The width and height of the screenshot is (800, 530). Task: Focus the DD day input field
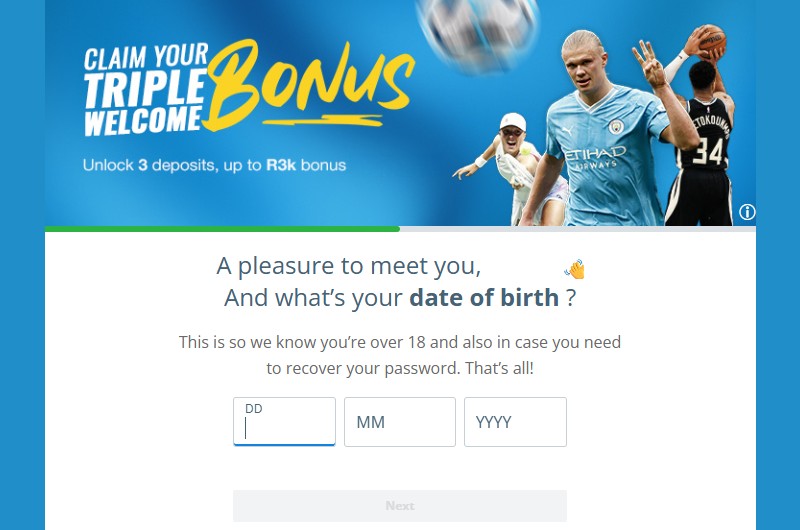(284, 421)
